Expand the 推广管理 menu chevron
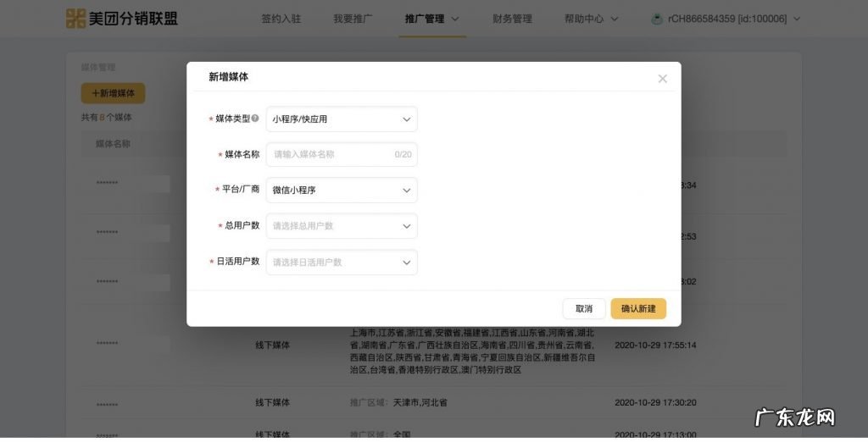Viewport: 868px width, 442px height. [x=455, y=19]
